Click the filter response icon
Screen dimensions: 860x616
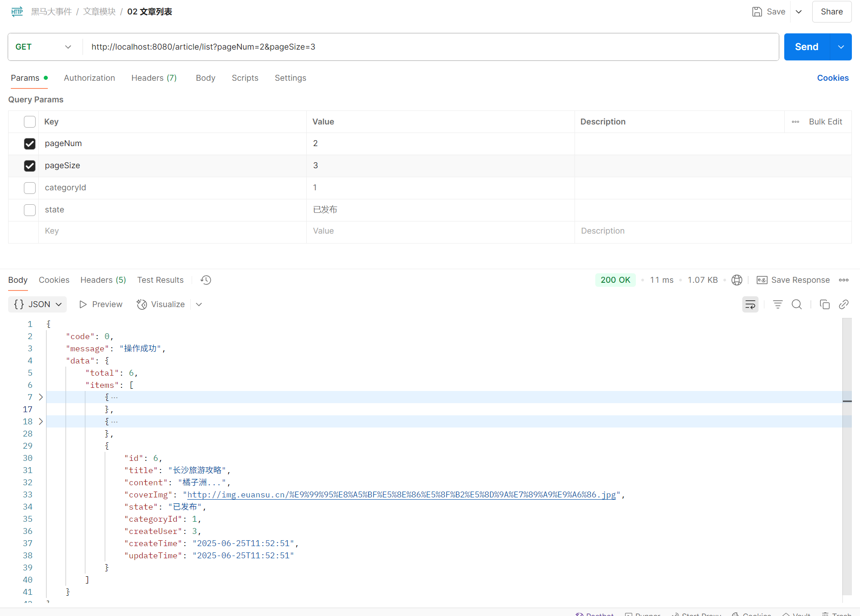click(x=777, y=304)
